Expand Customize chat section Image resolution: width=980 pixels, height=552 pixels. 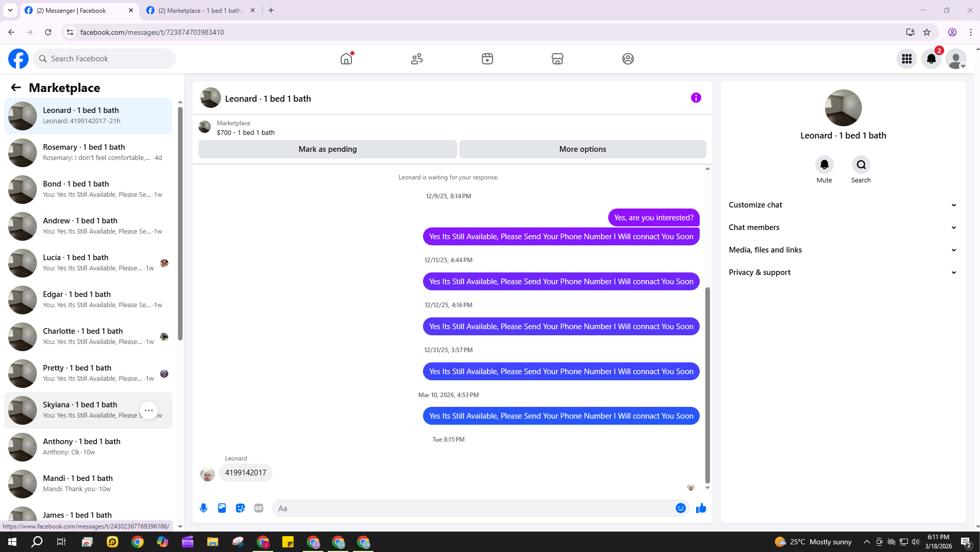click(843, 205)
